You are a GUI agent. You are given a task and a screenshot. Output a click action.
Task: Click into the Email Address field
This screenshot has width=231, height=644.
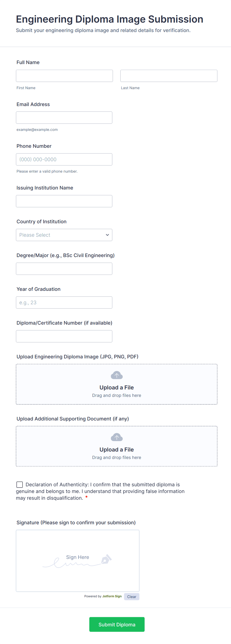point(64,117)
